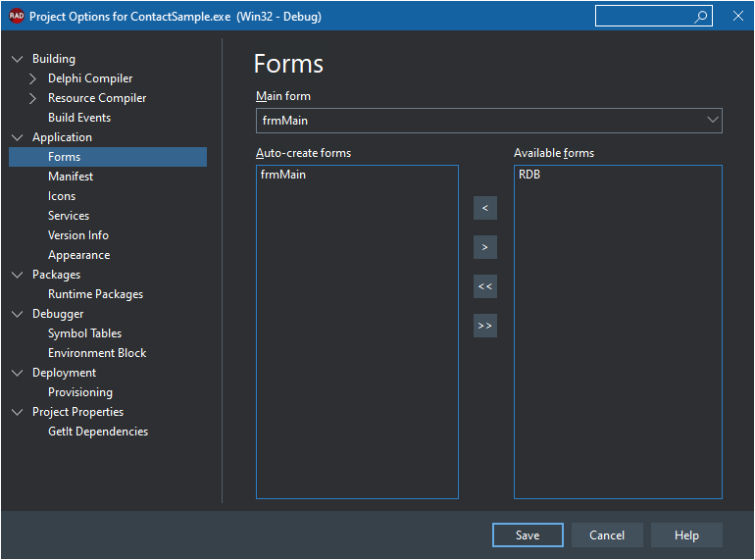Open the Appearance page
The height and width of the screenshot is (560, 755).
(79, 255)
